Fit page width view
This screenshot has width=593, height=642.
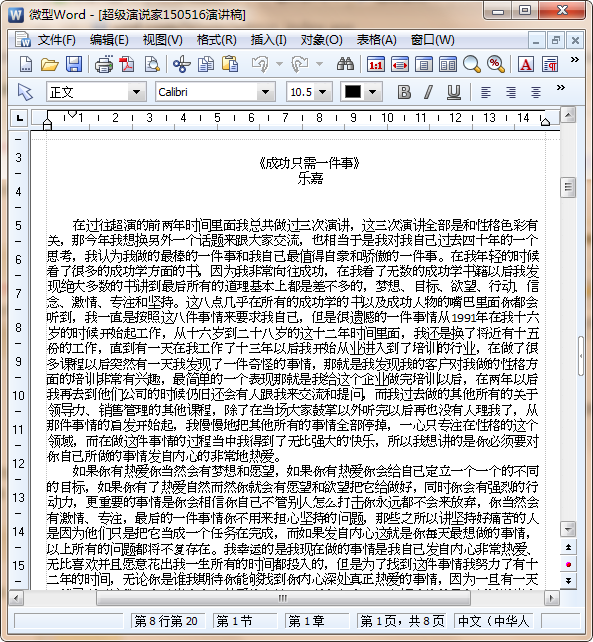[x=400, y=64]
